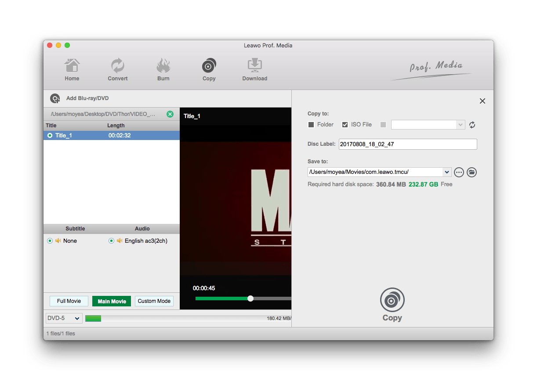This screenshot has height=392, width=537.
Task: Open the Burn module
Action: tap(163, 70)
